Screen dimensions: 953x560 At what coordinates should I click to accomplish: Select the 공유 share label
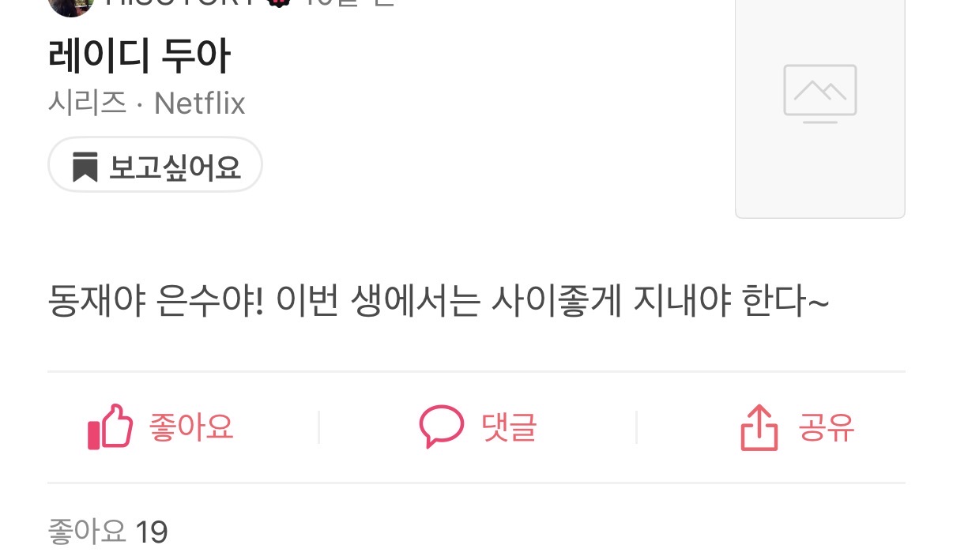point(826,427)
